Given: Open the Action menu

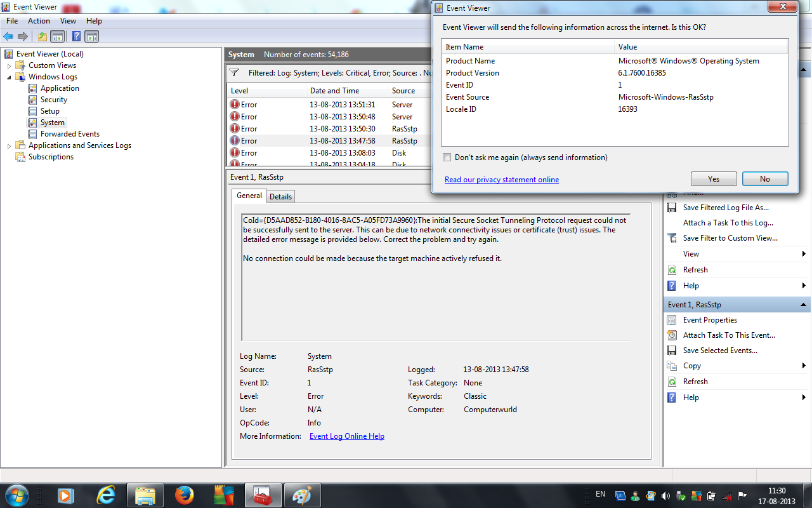Looking at the screenshot, I should [39, 21].
